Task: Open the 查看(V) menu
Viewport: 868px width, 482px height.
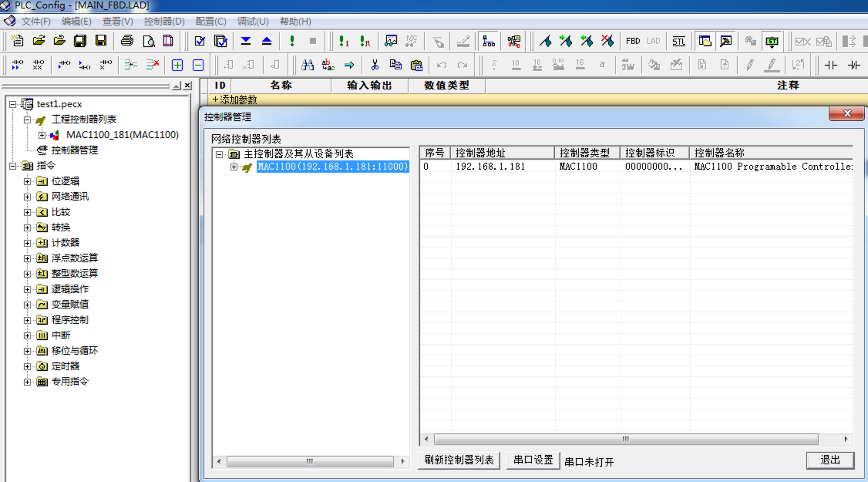Action: click(118, 22)
